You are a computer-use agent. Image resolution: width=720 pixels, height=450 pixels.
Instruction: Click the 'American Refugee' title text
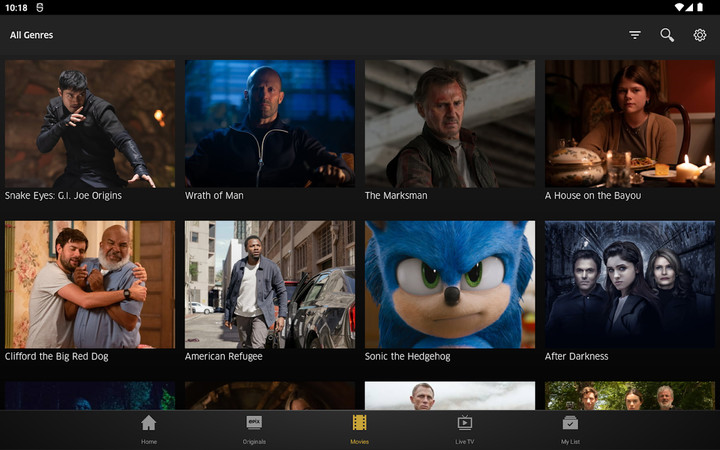pyautogui.click(x=224, y=356)
